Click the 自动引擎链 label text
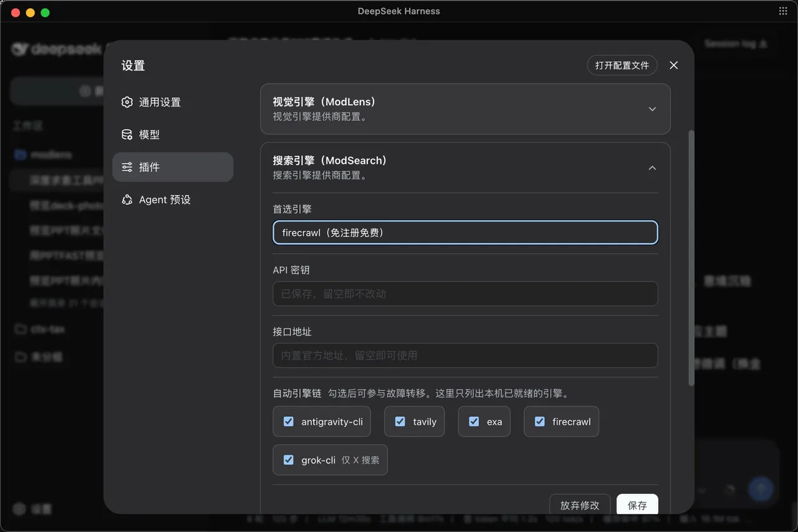This screenshot has height=532, width=798. [297, 394]
